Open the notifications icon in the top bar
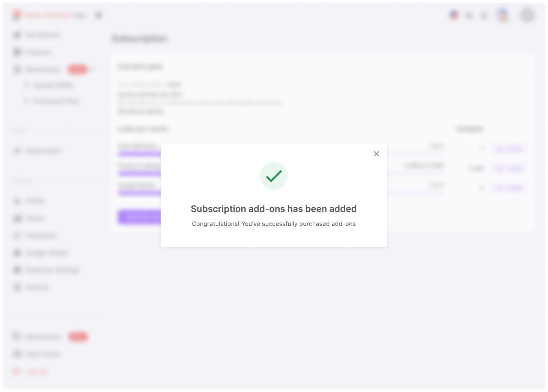This screenshot has height=392, width=548. coord(484,15)
